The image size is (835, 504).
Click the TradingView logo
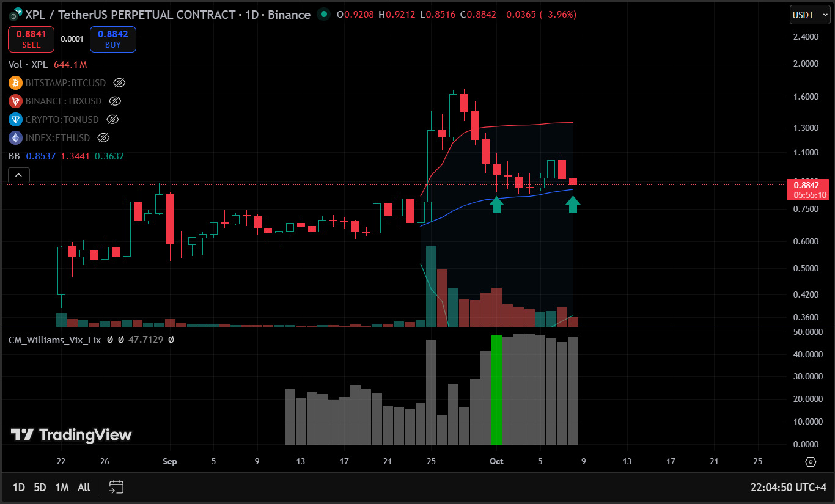point(71,435)
